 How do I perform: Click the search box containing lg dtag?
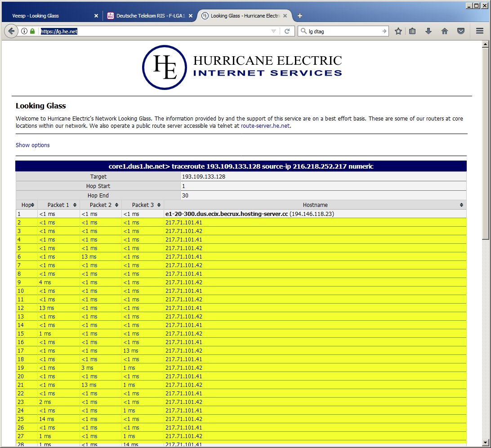344,31
